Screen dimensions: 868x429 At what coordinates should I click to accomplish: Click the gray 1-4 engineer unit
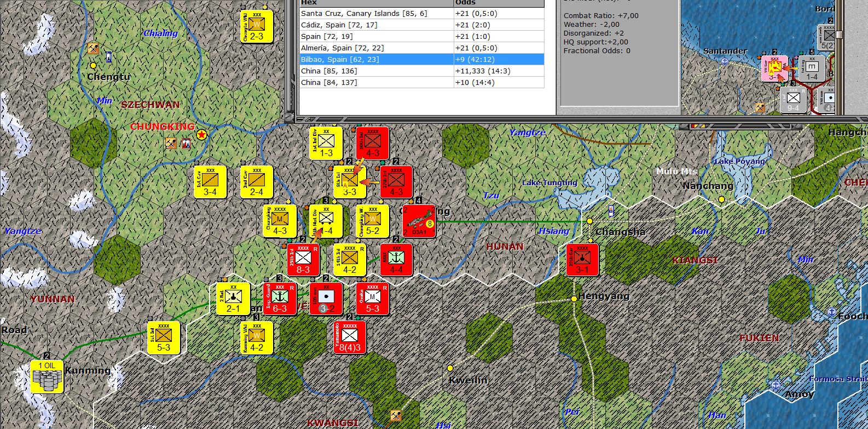(812, 68)
